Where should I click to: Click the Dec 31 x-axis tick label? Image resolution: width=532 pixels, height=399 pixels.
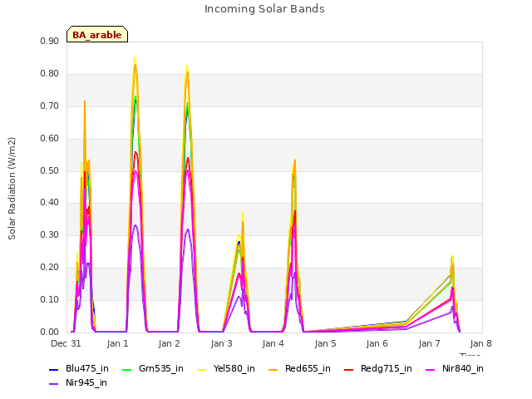66,343
